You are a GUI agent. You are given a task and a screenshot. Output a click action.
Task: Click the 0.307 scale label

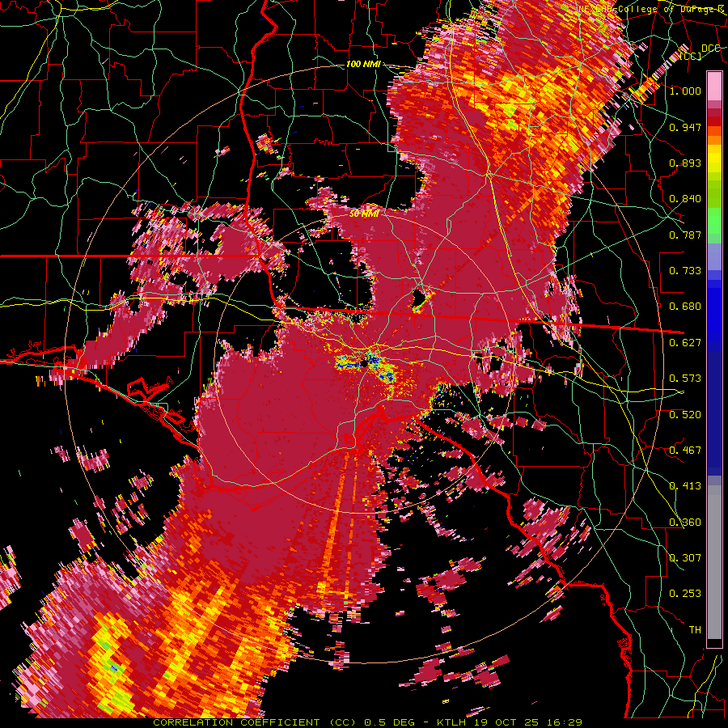click(x=685, y=557)
